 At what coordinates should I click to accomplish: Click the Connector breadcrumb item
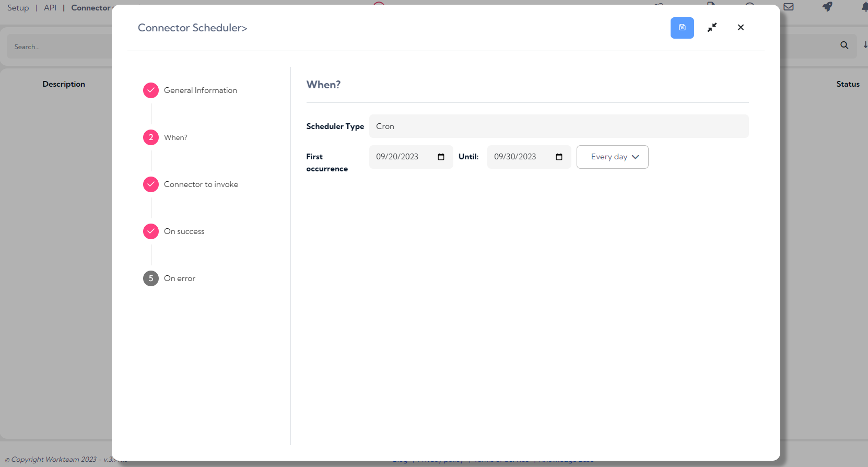91,8
